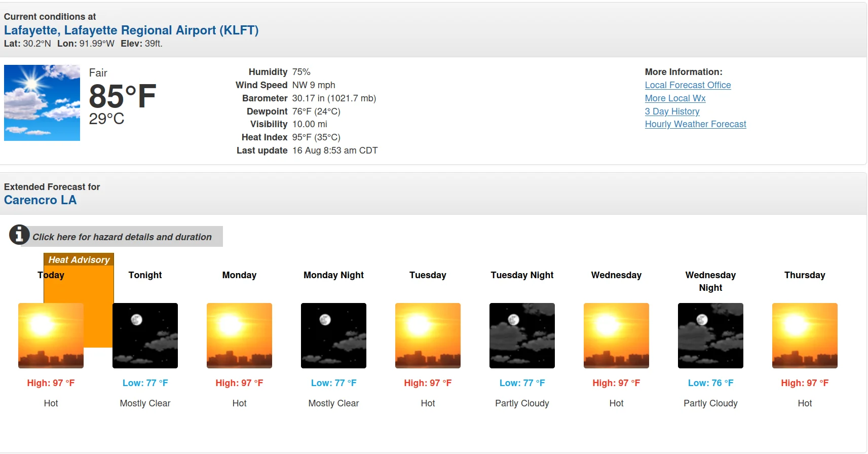Click the Dewpoint value 76°F (24°C)
This screenshot has width=868, height=454.
316,111
